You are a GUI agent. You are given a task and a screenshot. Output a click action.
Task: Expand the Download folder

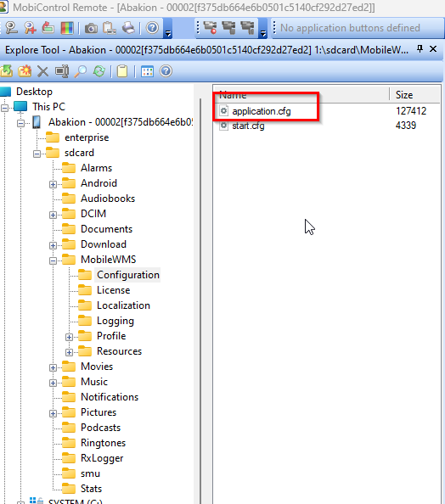54,245
